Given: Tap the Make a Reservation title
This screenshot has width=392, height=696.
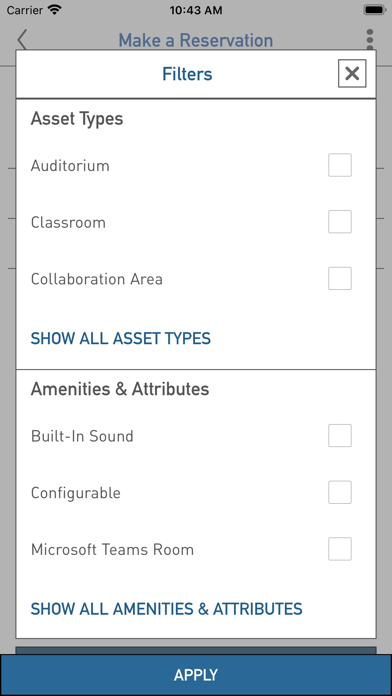Looking at the screenshot, I should (x=196, y=40).
